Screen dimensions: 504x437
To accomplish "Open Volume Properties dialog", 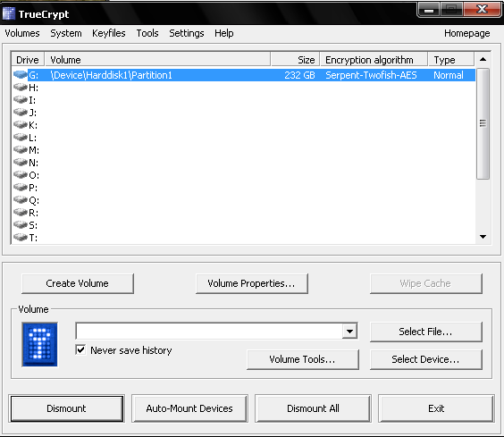I will (x=252, y=283).
